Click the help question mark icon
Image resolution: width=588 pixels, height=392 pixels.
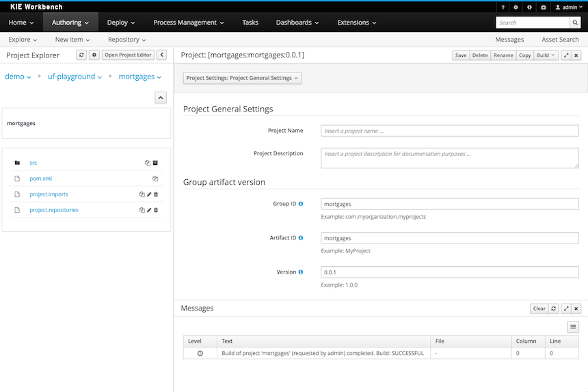click(x=503, y=7)
